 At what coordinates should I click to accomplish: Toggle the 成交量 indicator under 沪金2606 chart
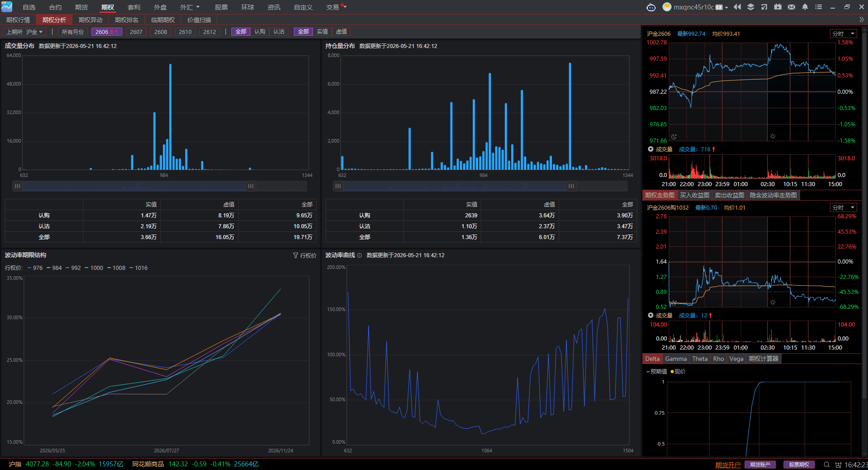click(x=660, y=149)
